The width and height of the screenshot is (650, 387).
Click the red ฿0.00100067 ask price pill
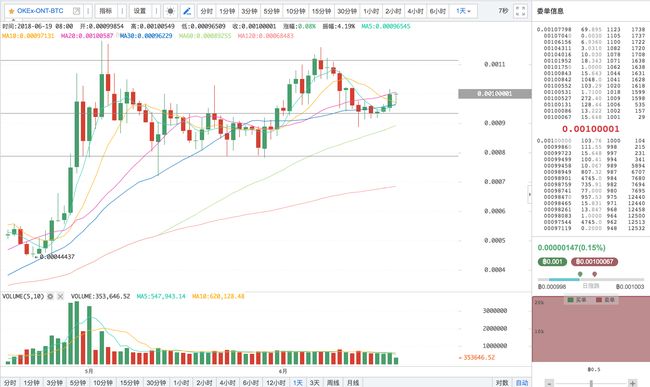(x=594, y=262)
